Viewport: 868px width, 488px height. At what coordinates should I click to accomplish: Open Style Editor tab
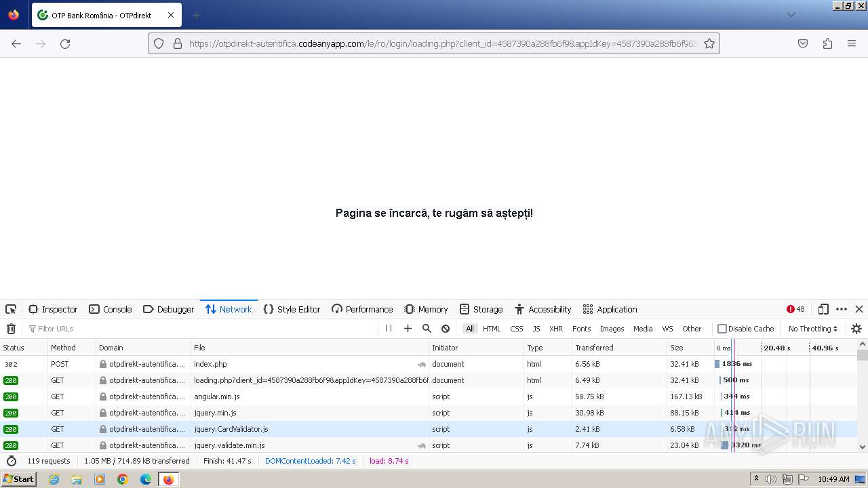[x=292, y=309]
